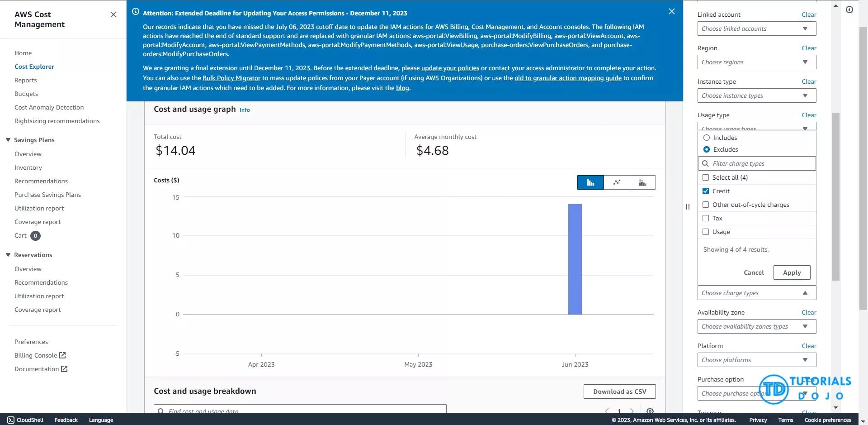Switch to line chart view
The image size is (868, 425).
point(617,182)
